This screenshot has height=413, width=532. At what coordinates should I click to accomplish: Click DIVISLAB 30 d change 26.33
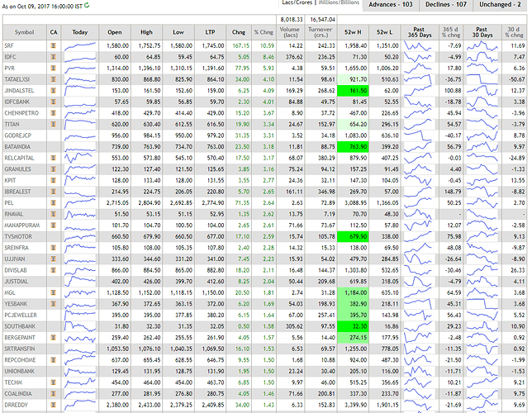point(517,270)
